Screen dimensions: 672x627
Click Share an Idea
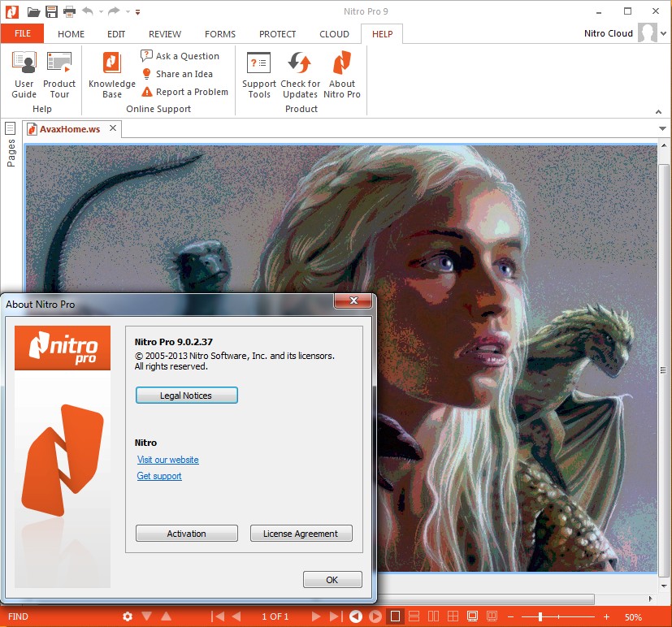pos(177,74)
